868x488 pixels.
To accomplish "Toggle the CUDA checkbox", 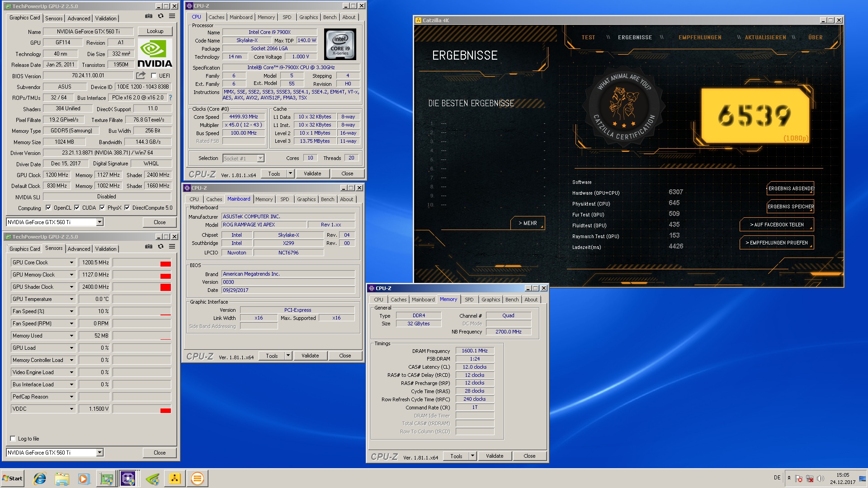I will (x=77, y=208).
